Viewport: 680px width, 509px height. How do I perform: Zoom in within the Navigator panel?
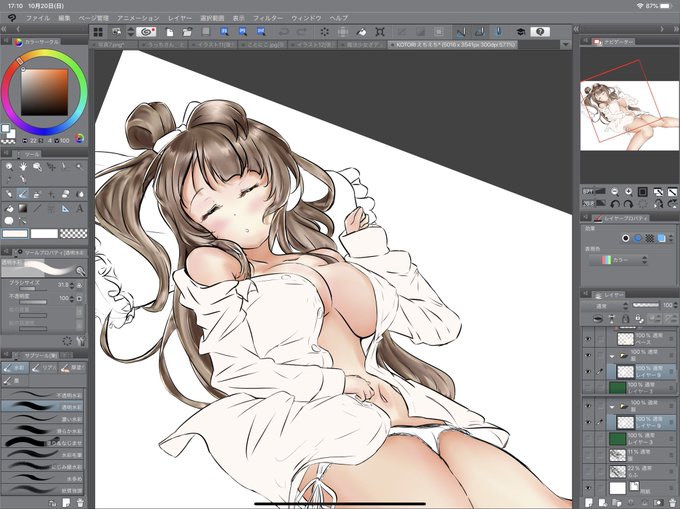click(629, 191)
